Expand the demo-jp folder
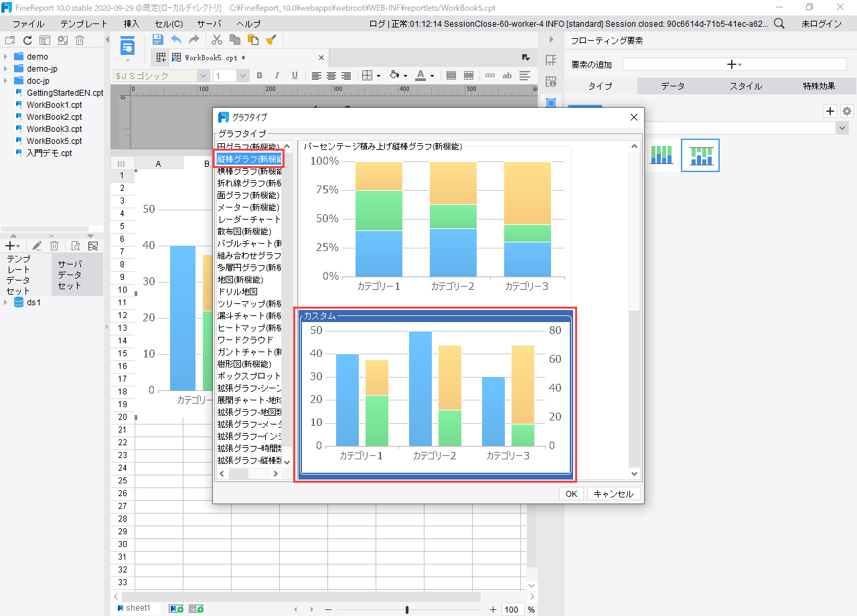 tap(6, 69)
